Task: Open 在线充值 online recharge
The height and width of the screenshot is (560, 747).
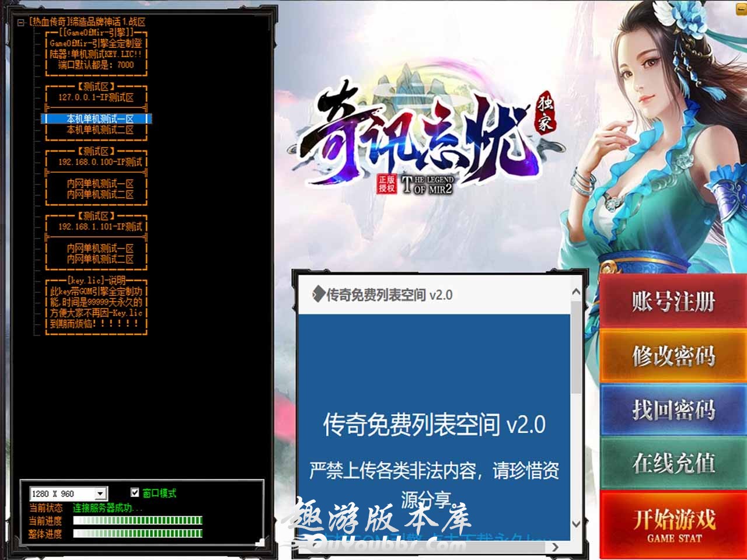Action: [x=673, y=463]
